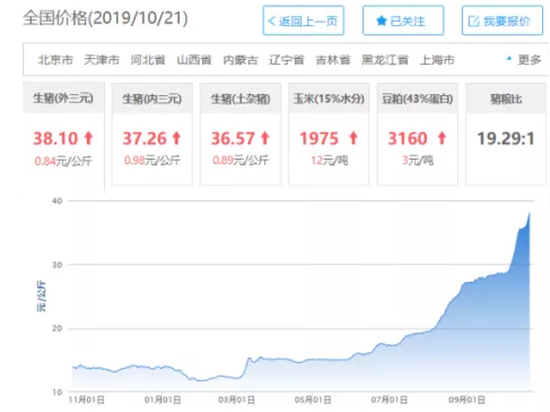Click the 已关注 followed button
The image size is (550, 412).
click(403, 20)
